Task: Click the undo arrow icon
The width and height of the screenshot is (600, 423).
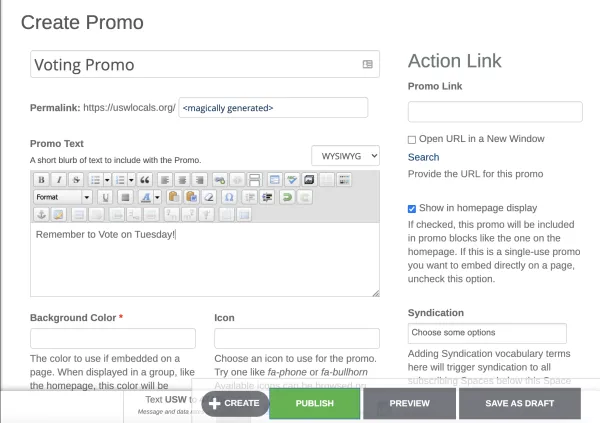Action: pos(287,197)
